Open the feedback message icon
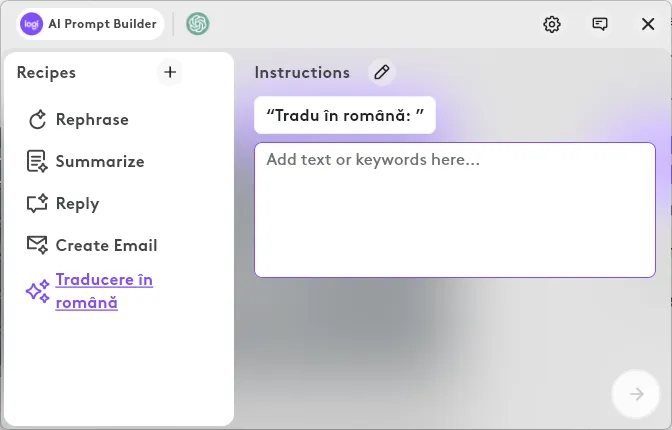672x430 pixels. click(x=600, y=24)
